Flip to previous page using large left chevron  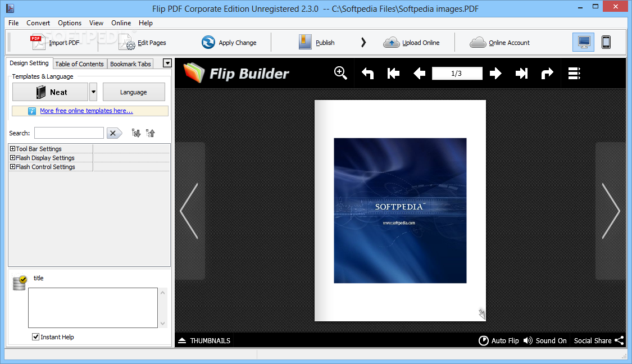point(189,211)
